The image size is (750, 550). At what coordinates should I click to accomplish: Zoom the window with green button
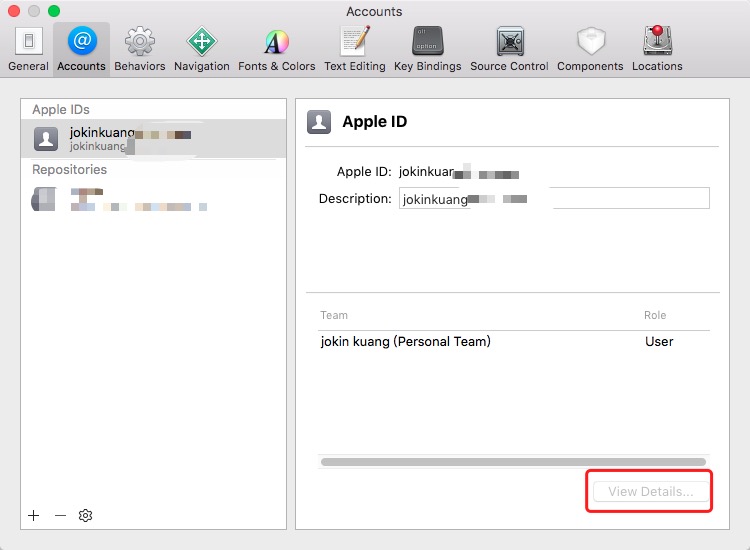(x=54, y=11)
